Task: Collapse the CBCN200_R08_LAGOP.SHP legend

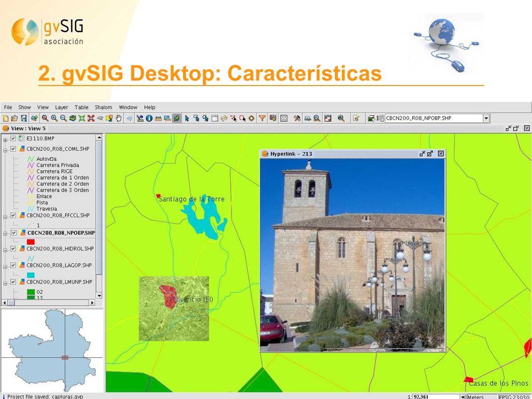Action: tap(5, 266)
